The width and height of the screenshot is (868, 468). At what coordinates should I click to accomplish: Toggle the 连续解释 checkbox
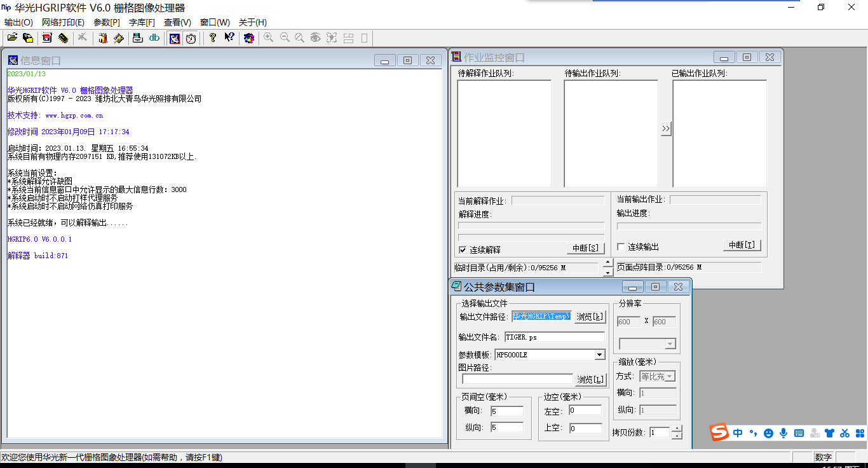pos(463,249)
